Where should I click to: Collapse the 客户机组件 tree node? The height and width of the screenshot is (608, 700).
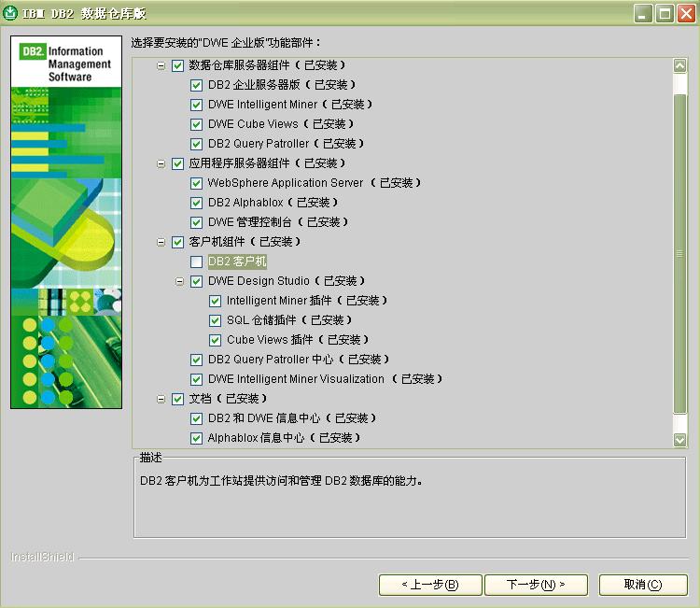[x=161, y=242]
